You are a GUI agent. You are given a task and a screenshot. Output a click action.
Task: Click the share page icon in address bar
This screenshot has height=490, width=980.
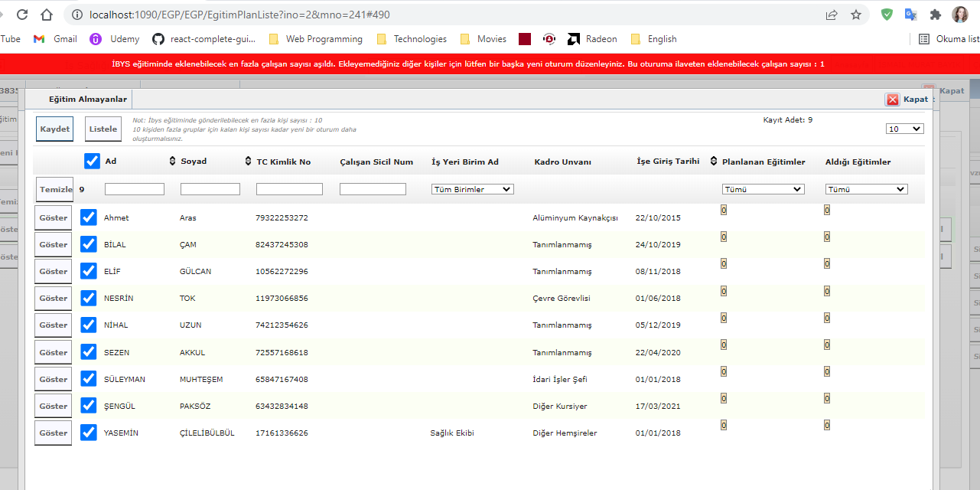(831, 15)
